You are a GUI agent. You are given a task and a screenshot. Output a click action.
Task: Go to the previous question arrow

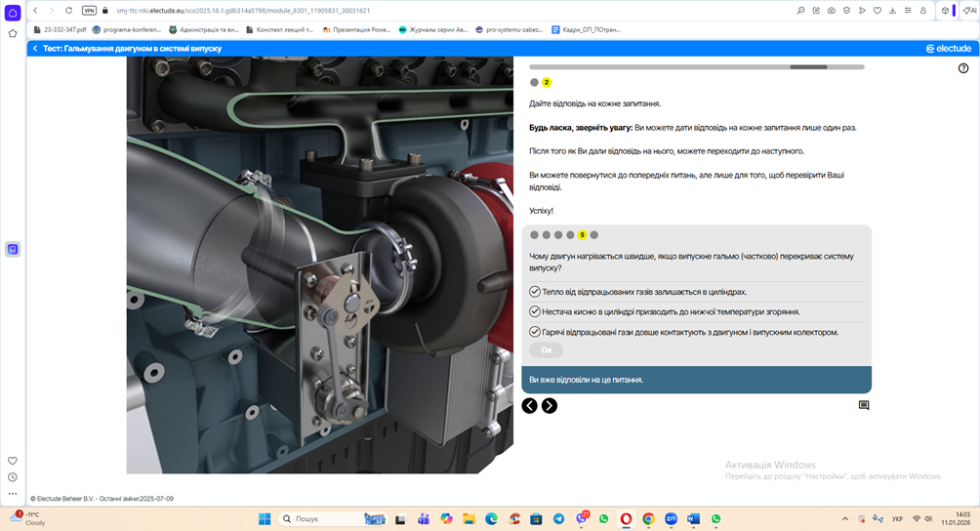pos(529,406)
